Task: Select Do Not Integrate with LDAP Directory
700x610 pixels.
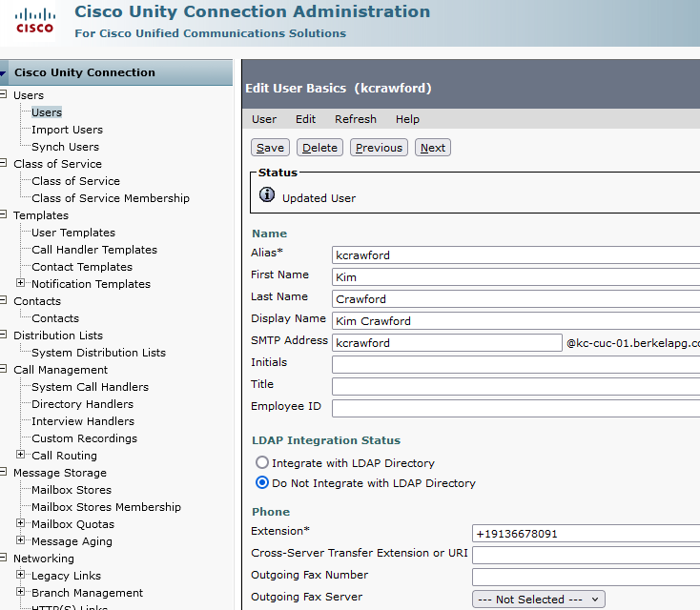Action: (x=262, y=482)
